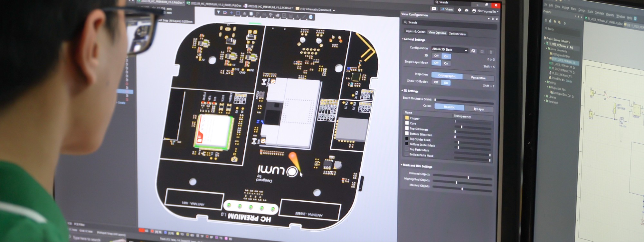Click the blue plus tool in the toolbar
Screen dimensions: 644x242
(231, 13)
